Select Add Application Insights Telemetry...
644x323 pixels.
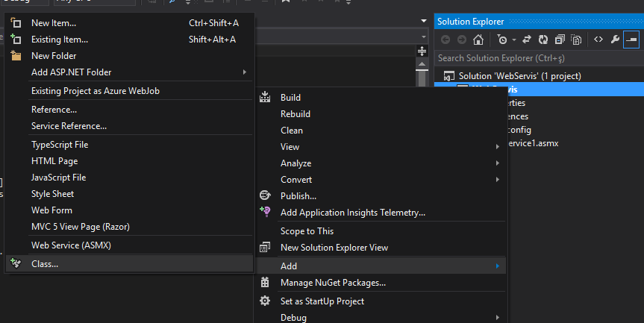tap(381, 213)
